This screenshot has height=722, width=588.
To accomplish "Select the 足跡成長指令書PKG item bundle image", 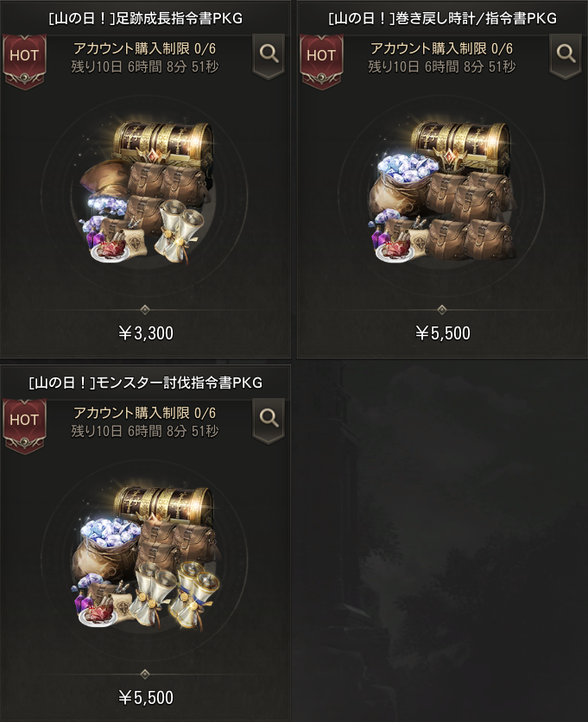I will (x=147, y=193).
